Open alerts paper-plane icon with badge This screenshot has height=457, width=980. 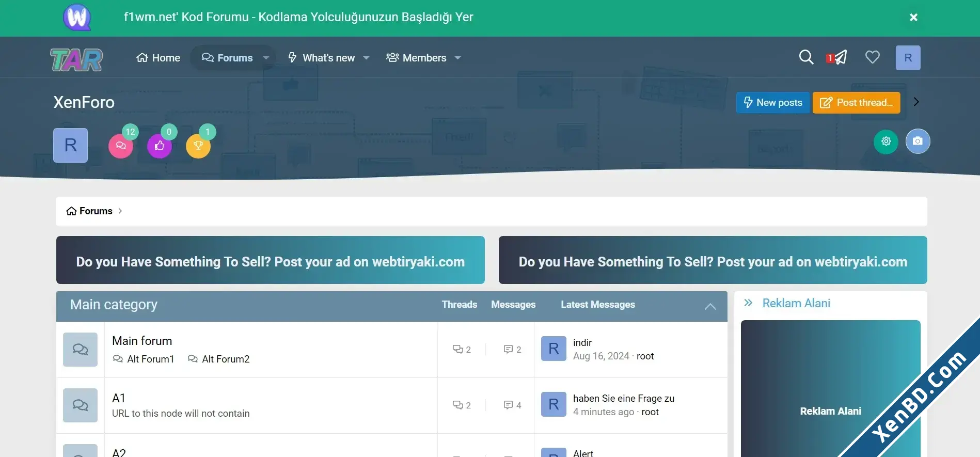coord(837,57)
